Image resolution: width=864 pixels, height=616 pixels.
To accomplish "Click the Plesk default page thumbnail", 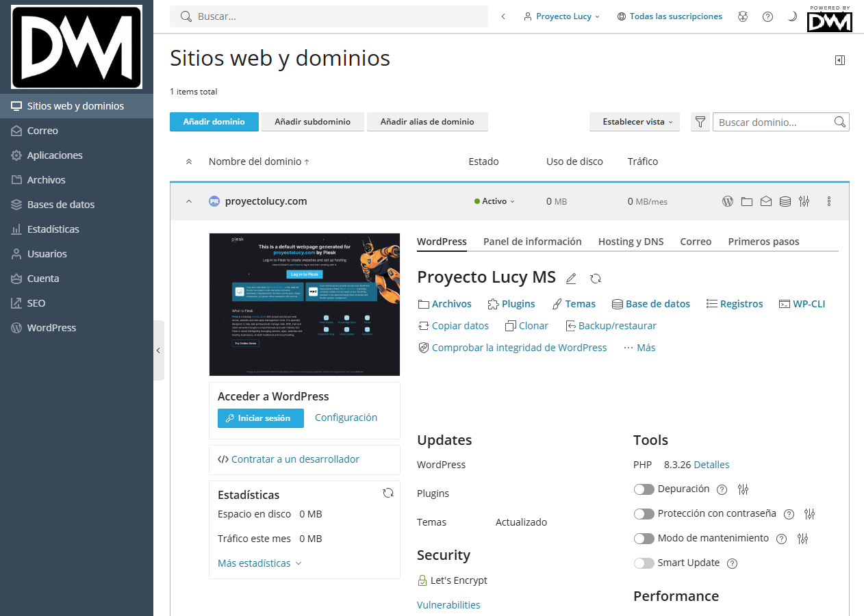I will pyautogui.click(x=304, y=305).
